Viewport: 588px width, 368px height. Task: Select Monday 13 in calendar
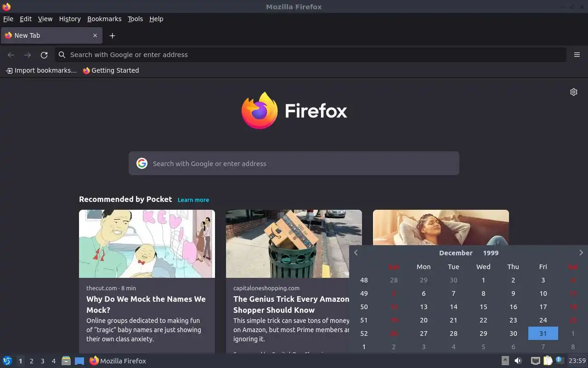(x=424, y=307)
